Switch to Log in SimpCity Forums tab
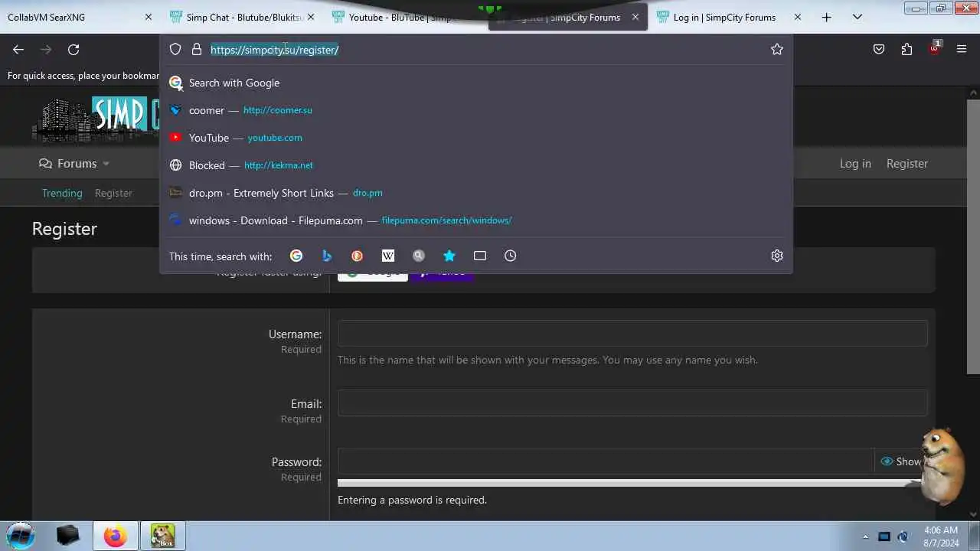The image size is (980, 551). (x=730, y=17)
